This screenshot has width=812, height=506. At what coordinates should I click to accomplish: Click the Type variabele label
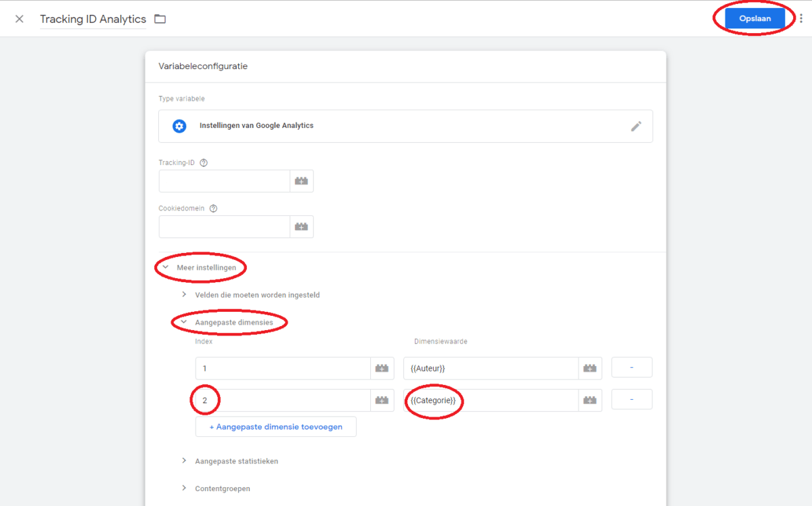[181, 99]
